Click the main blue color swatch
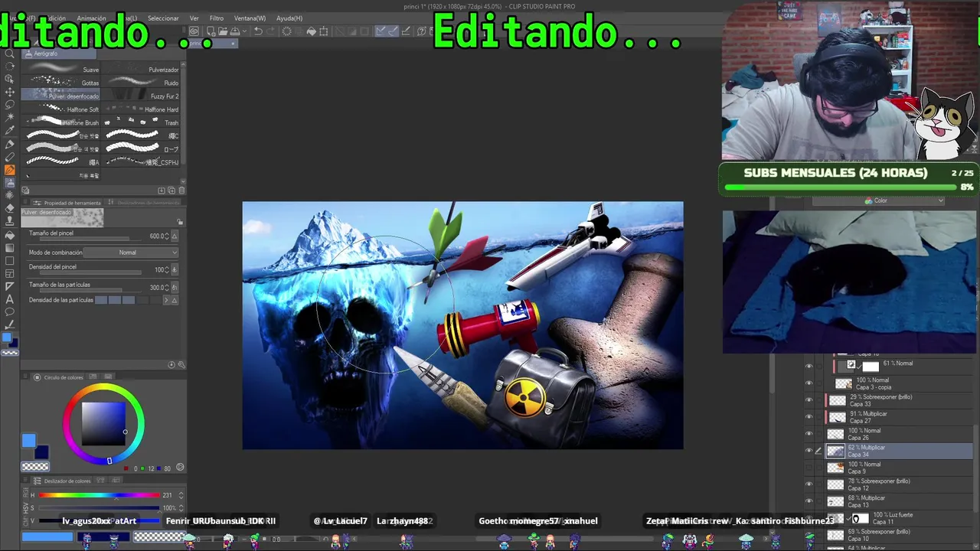 [x=28, y=440]
